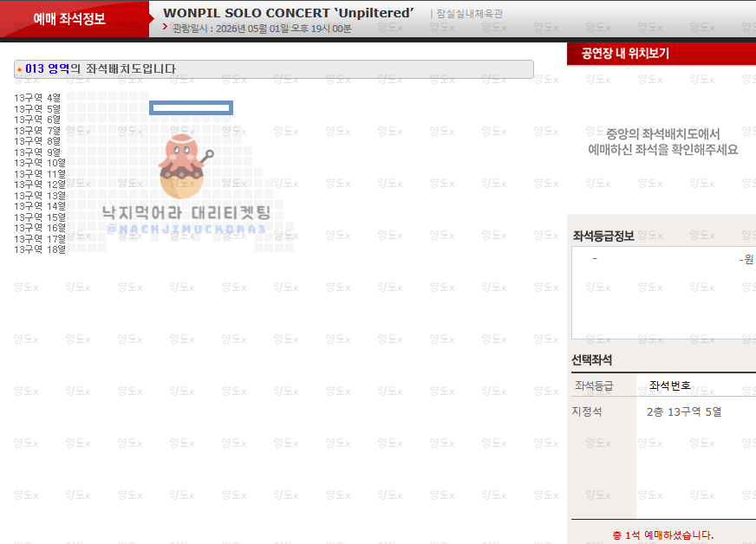Click the seat number 2층 13구역 5열
756x544 pixels.
tap(684, 412)
